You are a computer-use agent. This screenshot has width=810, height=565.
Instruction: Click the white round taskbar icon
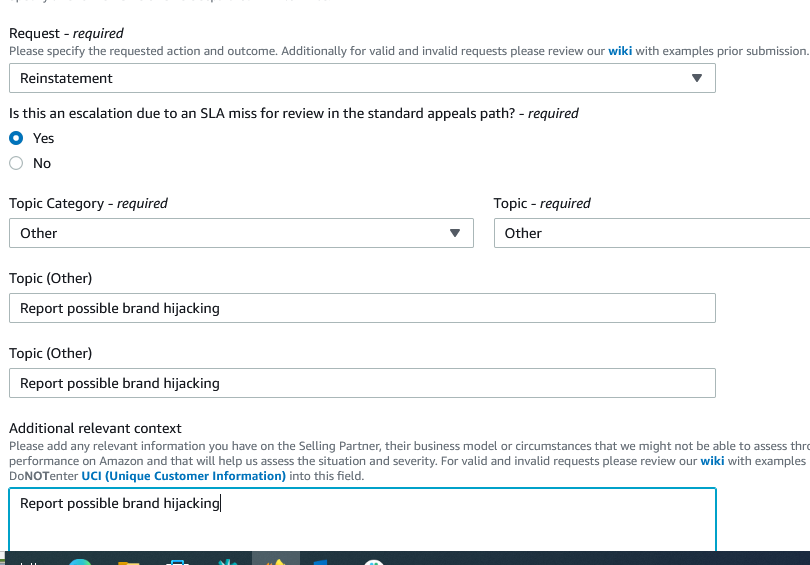point(374,561)
